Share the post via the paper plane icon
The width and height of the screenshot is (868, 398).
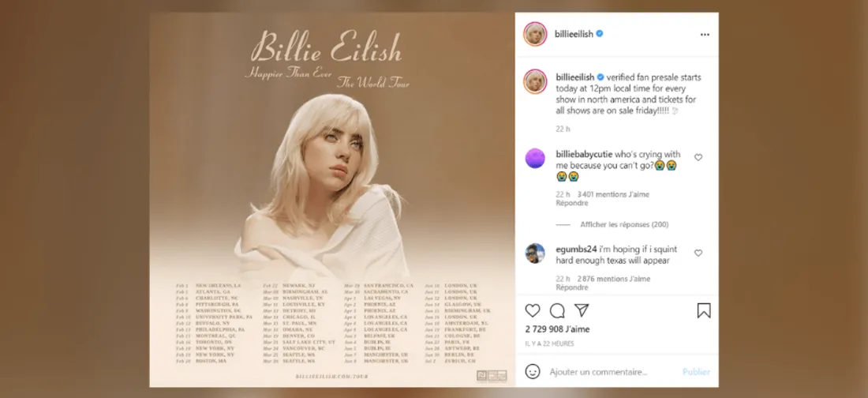582,310
